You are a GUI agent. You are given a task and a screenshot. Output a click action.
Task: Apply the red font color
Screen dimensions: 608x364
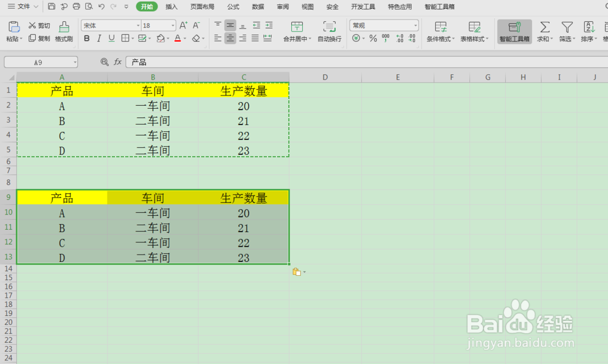tap(178, 38)
